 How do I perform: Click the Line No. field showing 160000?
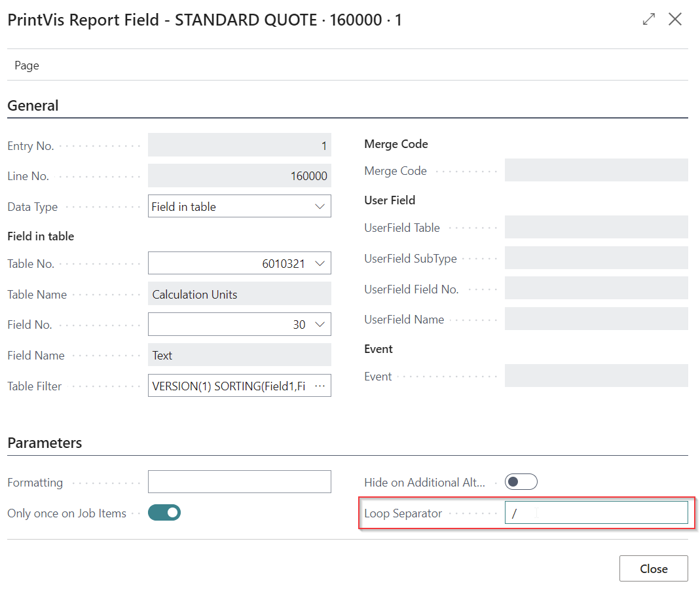coord(239,176)
